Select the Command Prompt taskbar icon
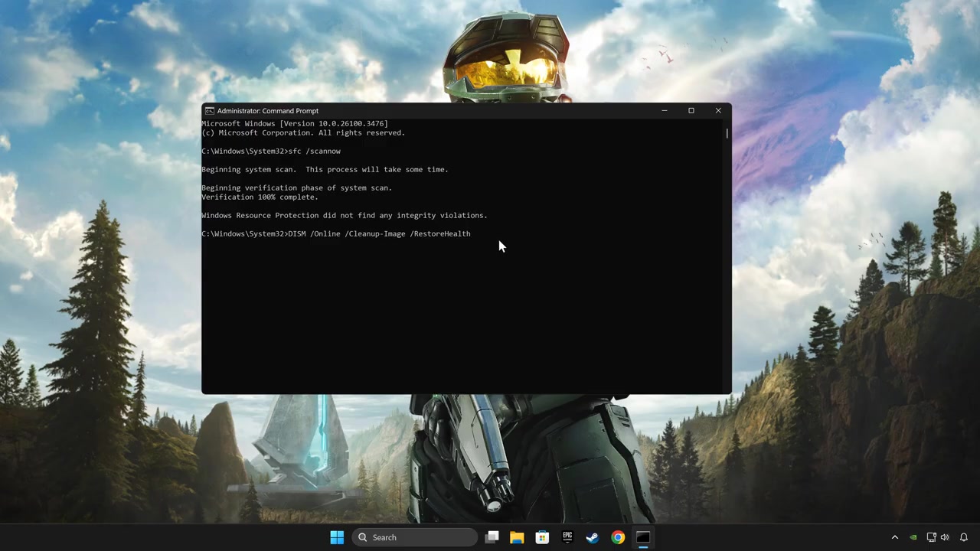This screenshot has height=551, width=980. (643, 537)
